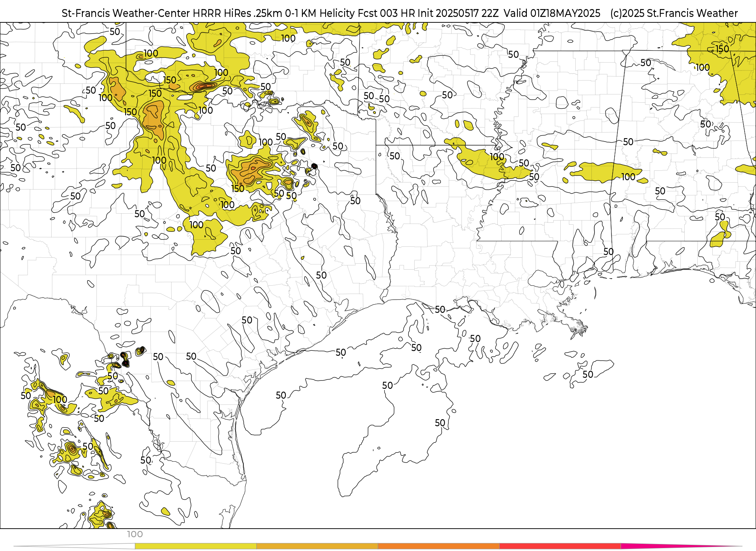Screen dimensions: 756x551
Task: Click the "(c)2025 St.Francis Weather" copyright text
Action: pos(674,13)
